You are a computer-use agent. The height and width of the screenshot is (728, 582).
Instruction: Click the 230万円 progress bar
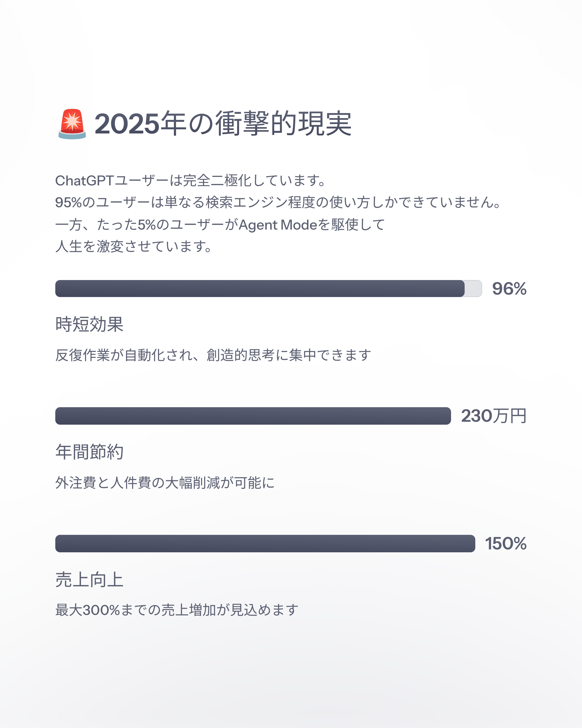[x=253, y=416]
